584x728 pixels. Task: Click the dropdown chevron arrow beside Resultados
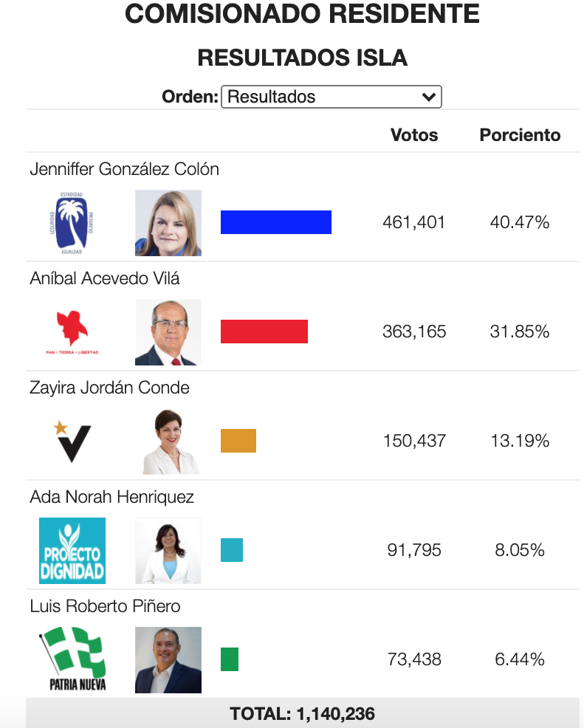click(x=428, y=97)
